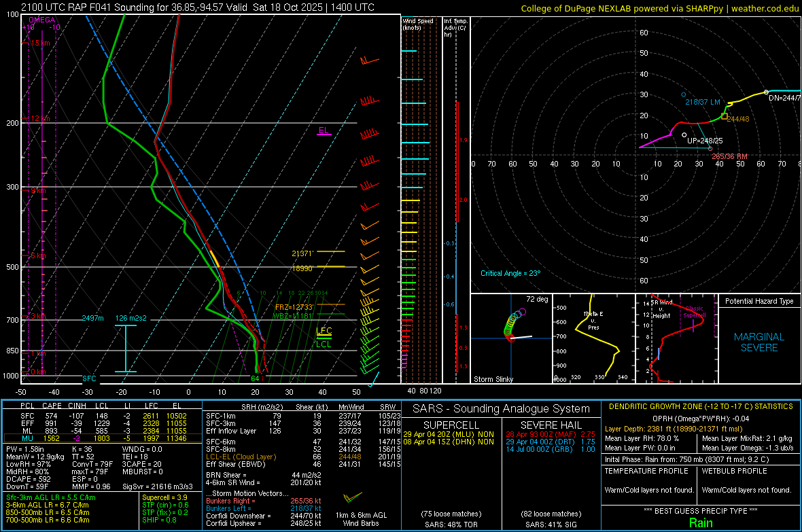The image size is (802, 532).
Task: Click the 18990' height label
Action: (302, 268)
